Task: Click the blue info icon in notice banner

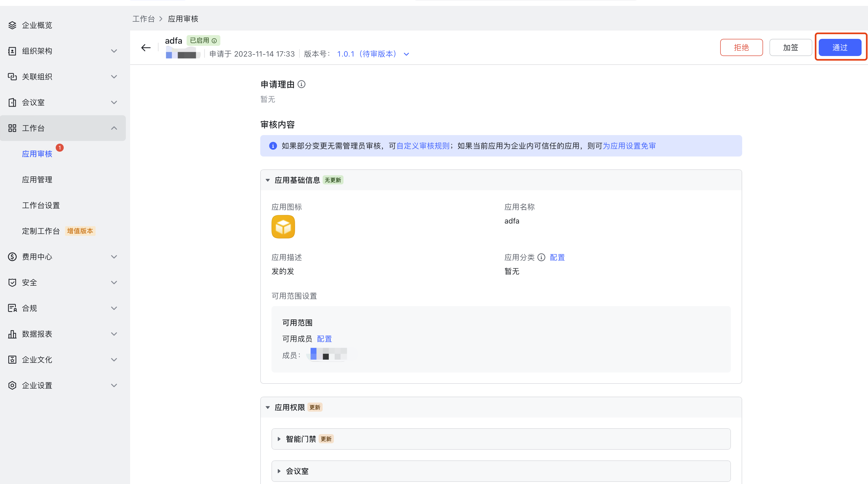Action: tap(273, 146)
